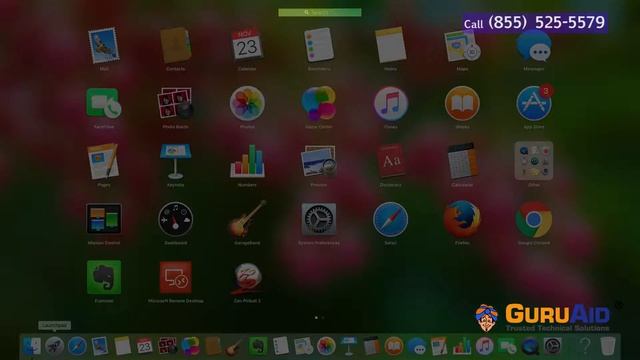Click the Launchpad rocket in the Dock
This screenshot has width=640, height=360.
(x=54, y=346)
